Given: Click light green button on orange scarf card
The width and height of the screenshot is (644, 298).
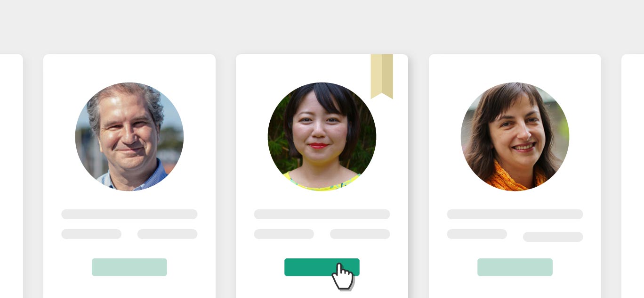Looking at the screenshot, I should 515,267.
